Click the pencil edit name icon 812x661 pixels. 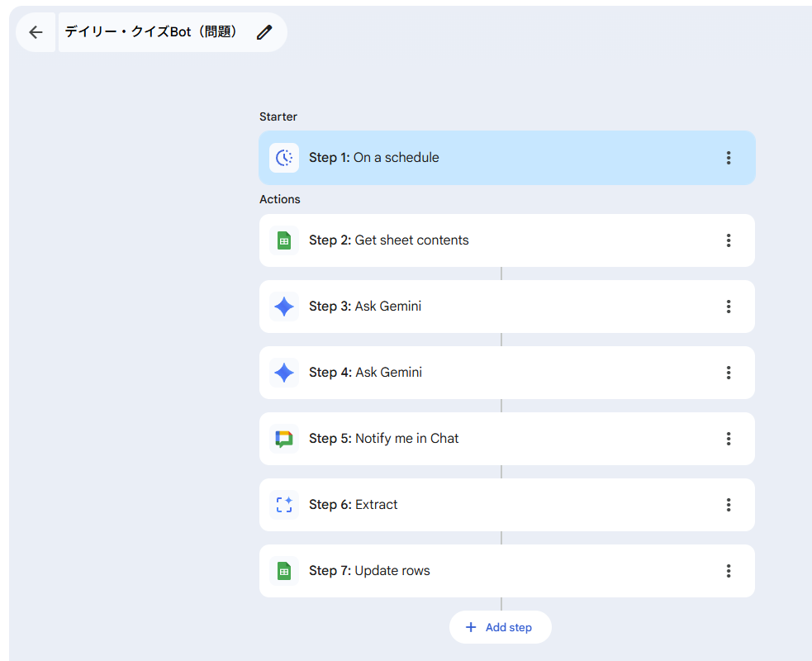click(x=264, y=32)
